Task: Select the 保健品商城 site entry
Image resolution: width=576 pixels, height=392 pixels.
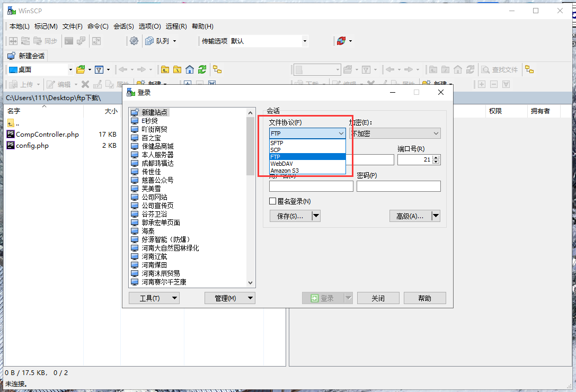Action: 157,146
